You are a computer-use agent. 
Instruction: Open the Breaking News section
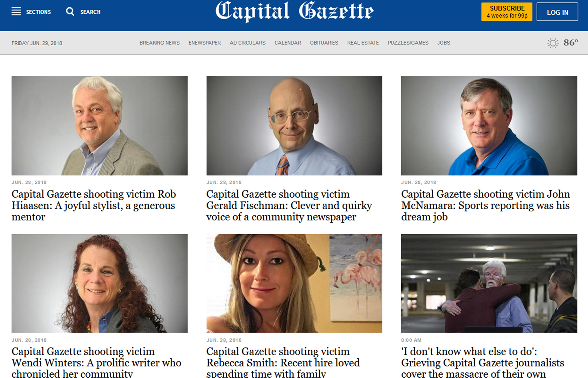pos(160,43)
